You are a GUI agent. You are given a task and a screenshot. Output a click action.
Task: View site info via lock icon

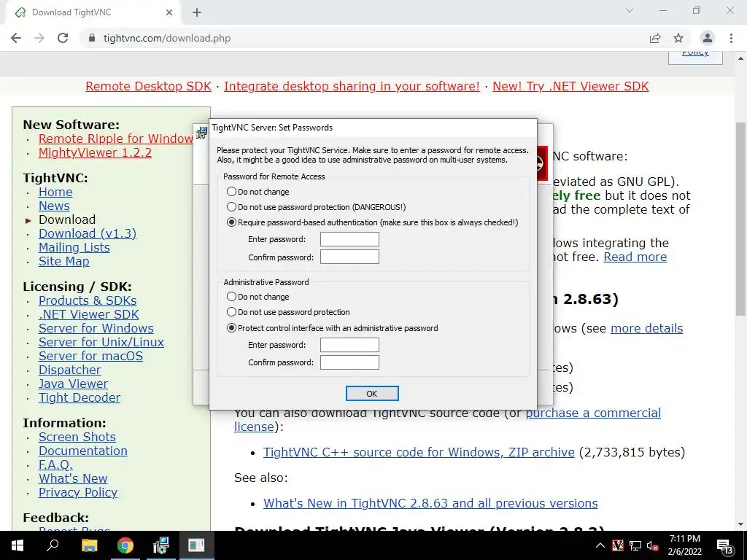click(x=92, y=38)
